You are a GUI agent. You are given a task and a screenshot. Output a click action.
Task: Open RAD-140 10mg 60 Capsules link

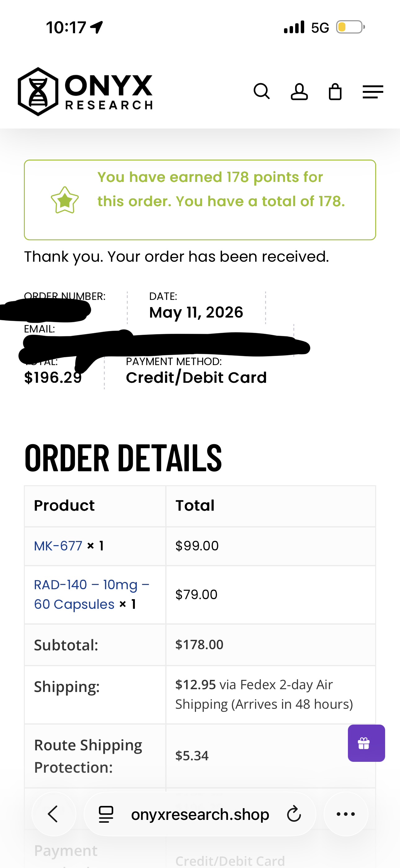point(91,594)
